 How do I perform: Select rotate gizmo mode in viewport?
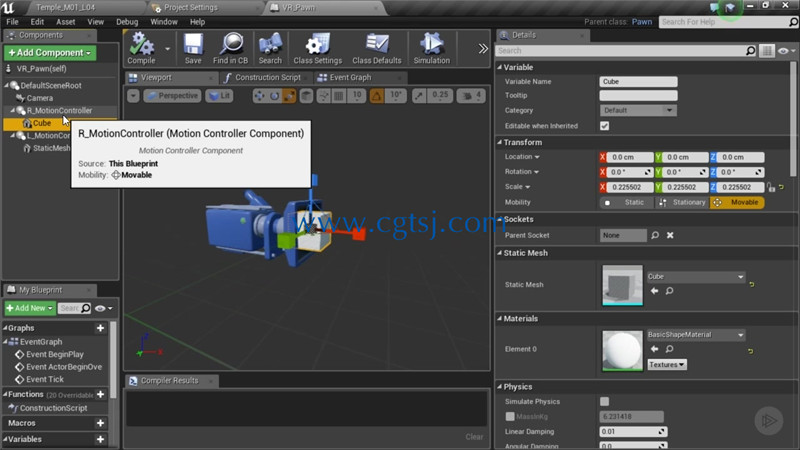pyautogui.click(x=274, y=96)
